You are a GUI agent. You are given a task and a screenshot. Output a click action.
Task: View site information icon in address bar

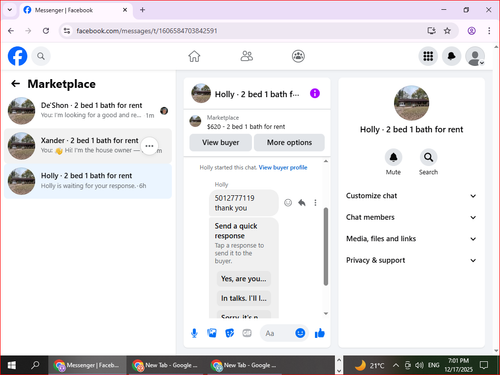67,31
